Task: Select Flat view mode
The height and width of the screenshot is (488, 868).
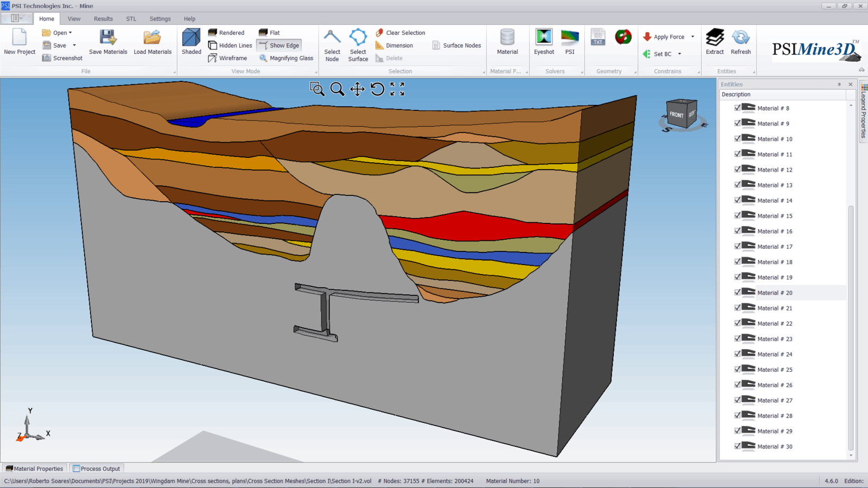Action: click(x=269, y=33)
